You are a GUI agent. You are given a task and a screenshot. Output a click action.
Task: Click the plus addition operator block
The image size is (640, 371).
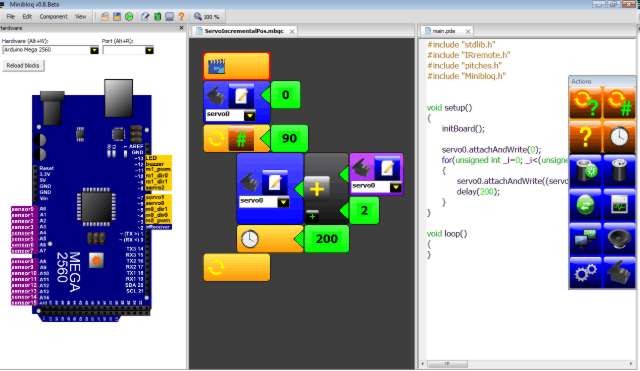(x=317, y=188)
